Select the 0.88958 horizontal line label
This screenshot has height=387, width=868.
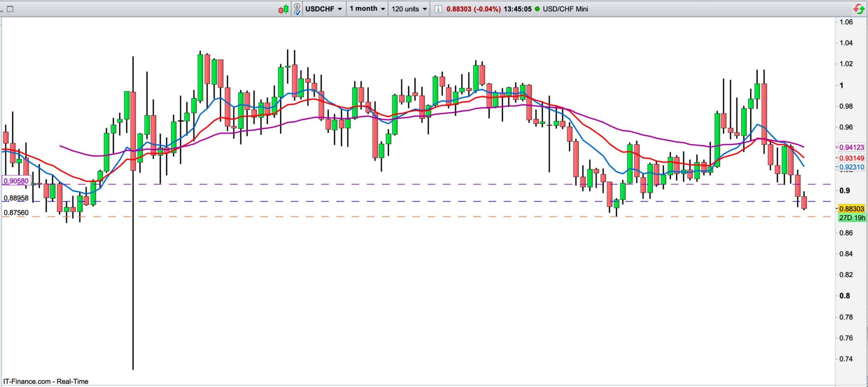coord(16,198)
